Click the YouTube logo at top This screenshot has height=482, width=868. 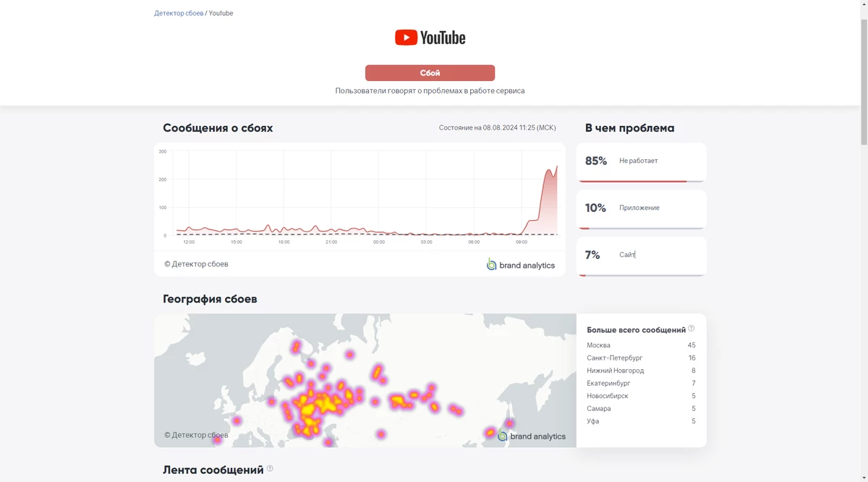coord(430,38)
